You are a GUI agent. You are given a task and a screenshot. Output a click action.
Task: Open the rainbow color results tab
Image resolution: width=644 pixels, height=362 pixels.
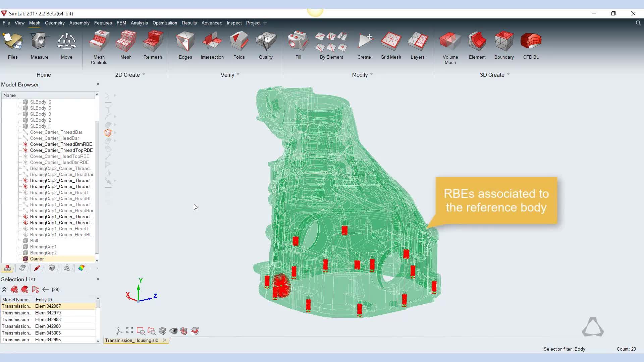[82, 268]
